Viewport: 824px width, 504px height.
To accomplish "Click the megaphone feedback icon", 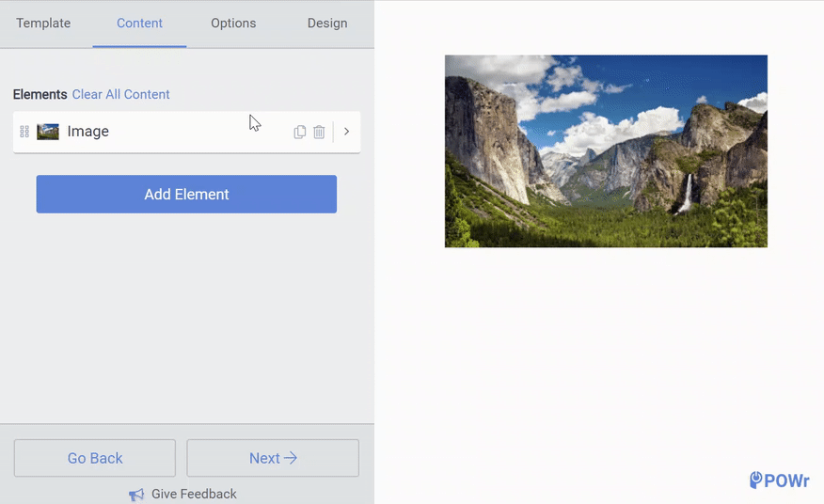I will tap(136, 495).
